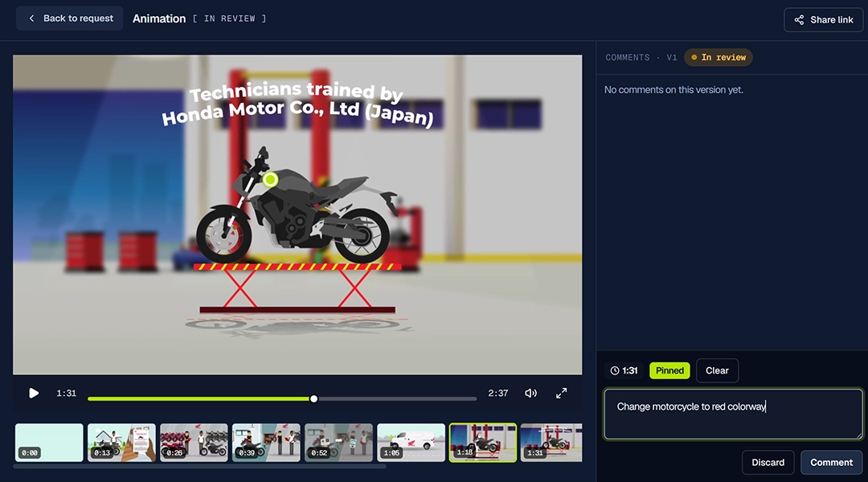Image resolution: width=868 pixels, height=482 pixels.
Task: Open the 0:52 thumbnail frame
Action: [339, 442]
